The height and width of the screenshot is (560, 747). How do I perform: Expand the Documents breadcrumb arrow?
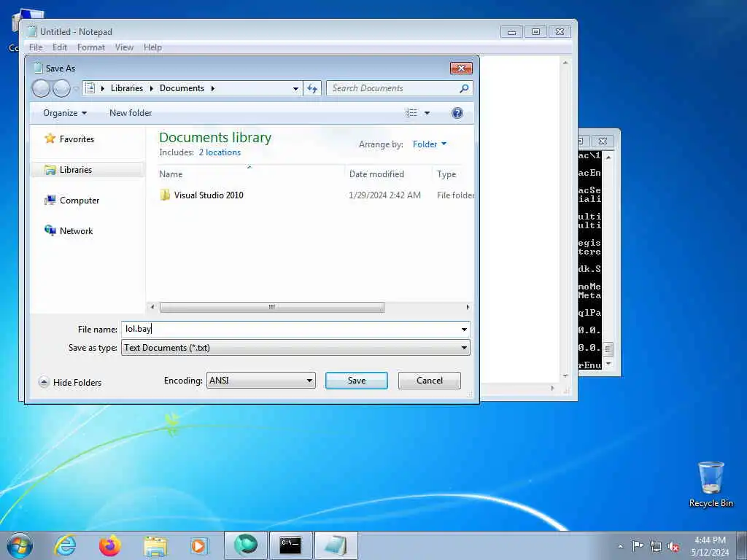212,88
